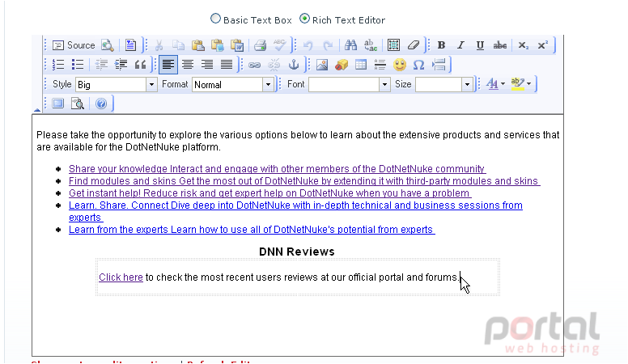Open the Format dropdown showing Normal
Screen dimensions: 628x364
[233, 84]
